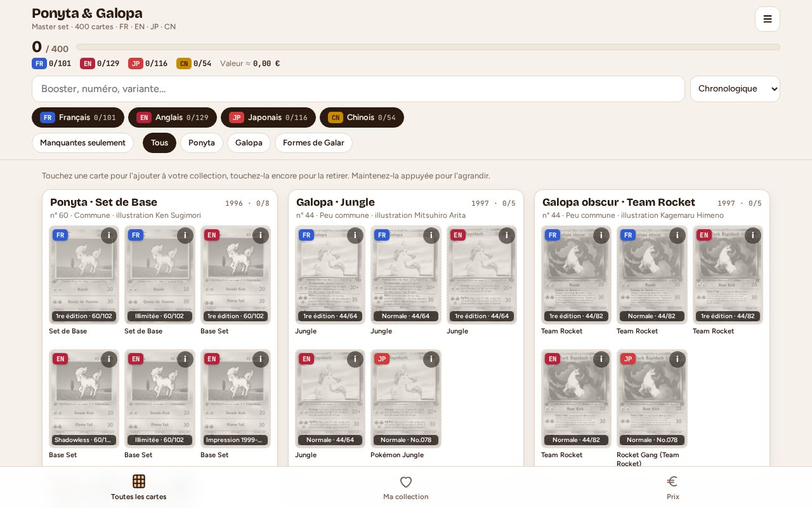Open the Chronologique sort dropdown
The height and width of the screenshot is (508, 812).
tap(735, 89)
